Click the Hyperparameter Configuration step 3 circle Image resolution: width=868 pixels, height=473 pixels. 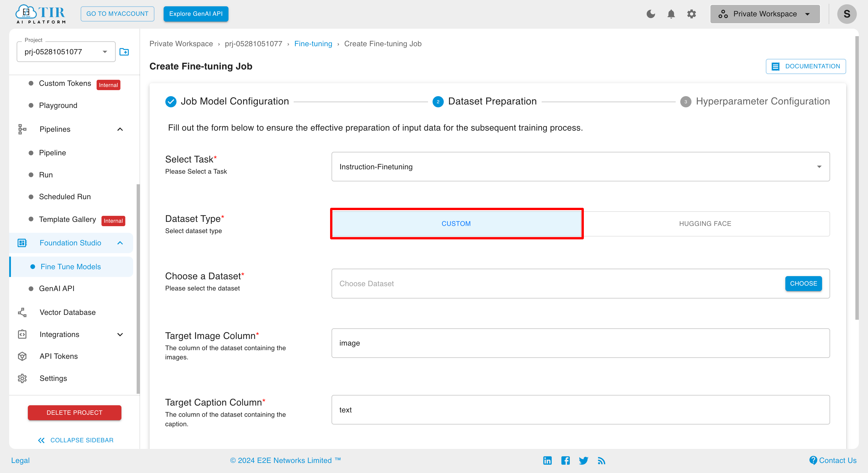(x=685, y=101)
